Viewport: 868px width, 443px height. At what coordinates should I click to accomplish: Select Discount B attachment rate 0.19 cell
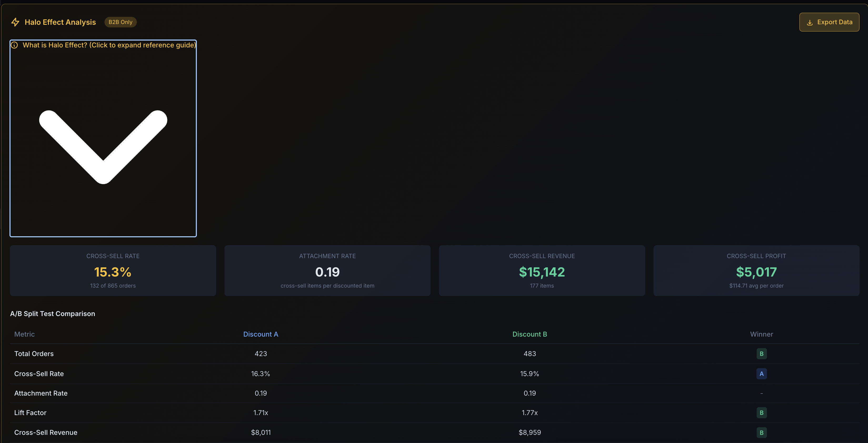pyautogui.click(x=530, y=393)
